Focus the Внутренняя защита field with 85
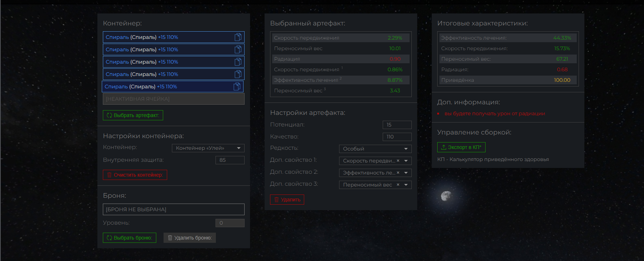 pyautogui.click(x=230, y=160)
